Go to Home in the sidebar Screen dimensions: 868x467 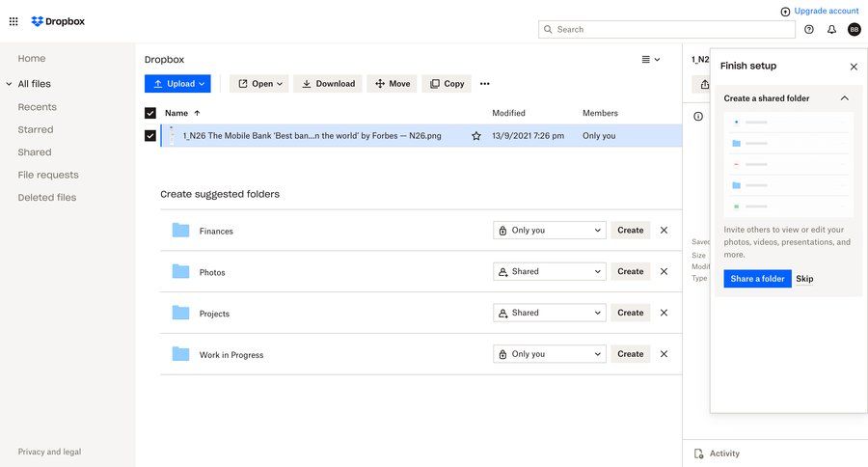coord(32,58)
